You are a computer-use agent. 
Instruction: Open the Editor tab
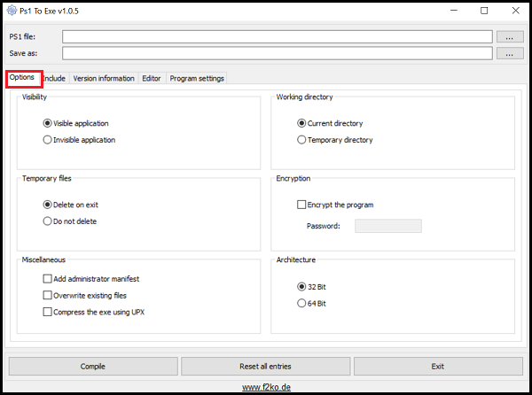pyautogui.click(x=152, y=79)
